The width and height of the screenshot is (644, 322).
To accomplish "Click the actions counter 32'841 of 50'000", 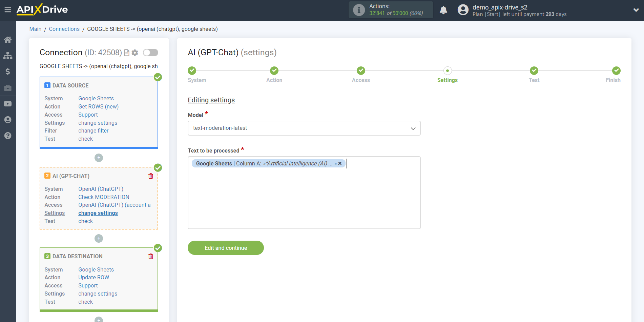I will pyautogui.click(x=396, y=13).
